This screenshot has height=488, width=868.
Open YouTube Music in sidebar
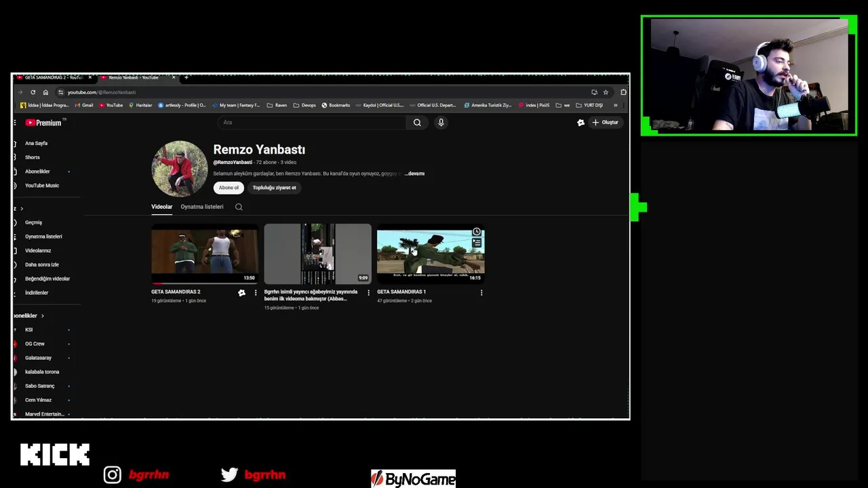click(x=41, y=186)
